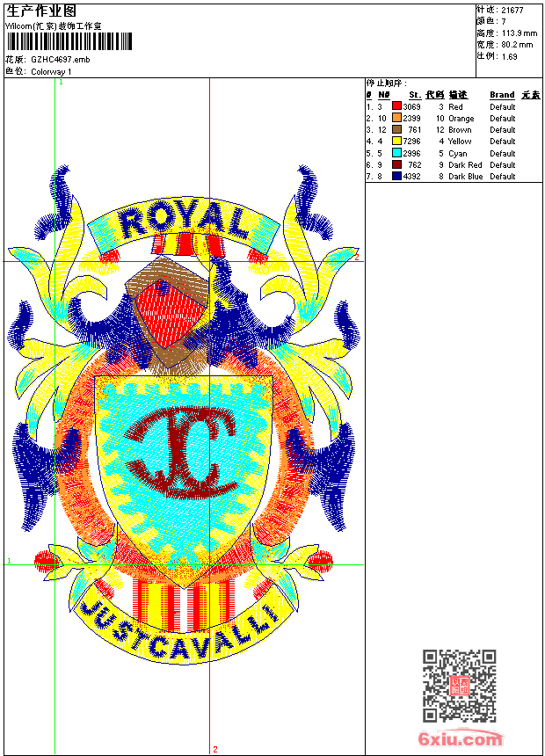Click the stitch count 21677
Screen dimensions: 545x756
pos(512,11)
